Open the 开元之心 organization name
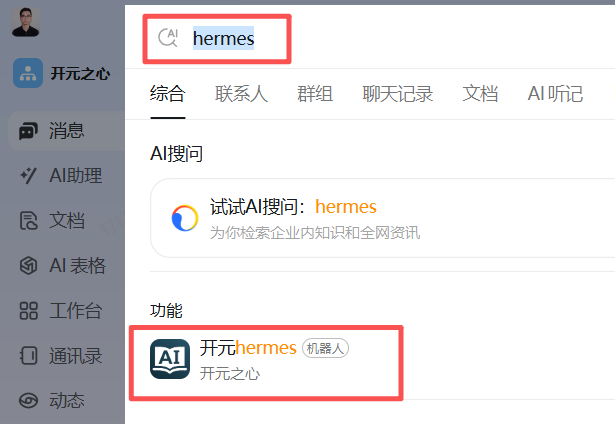 [80, 73]
